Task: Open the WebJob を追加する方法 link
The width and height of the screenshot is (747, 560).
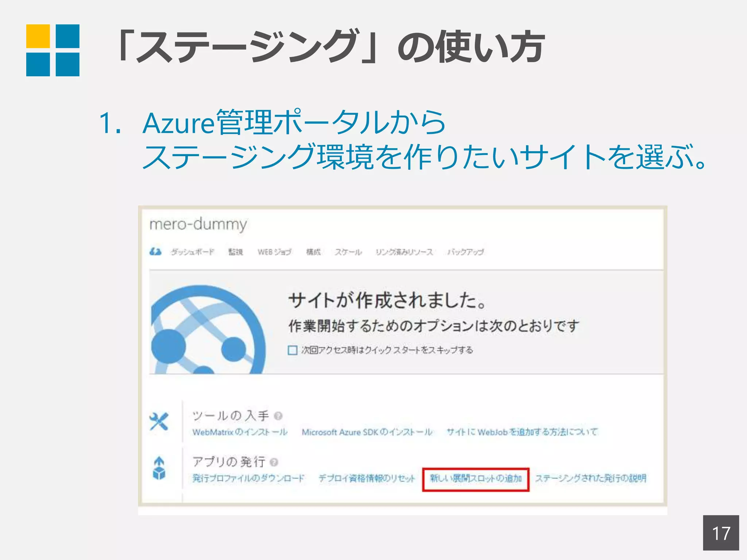Action: (x=522, y=432)
